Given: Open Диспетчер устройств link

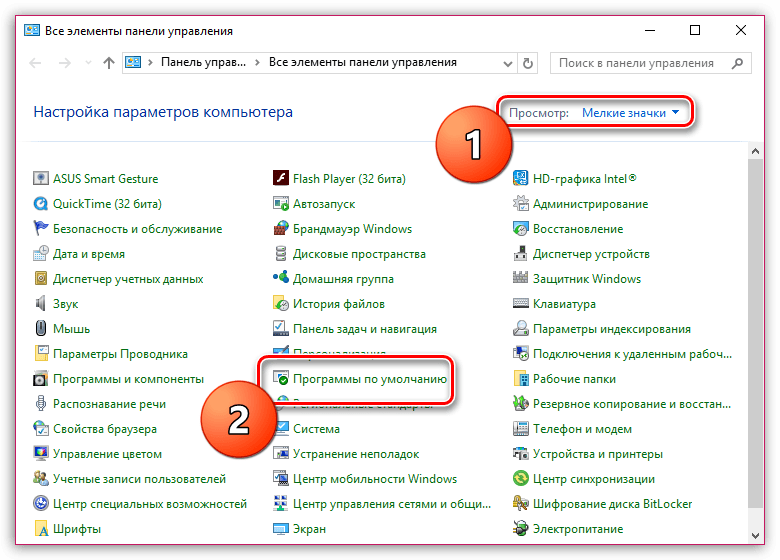Looking at the screenshot, I should (x=591, y=254).
